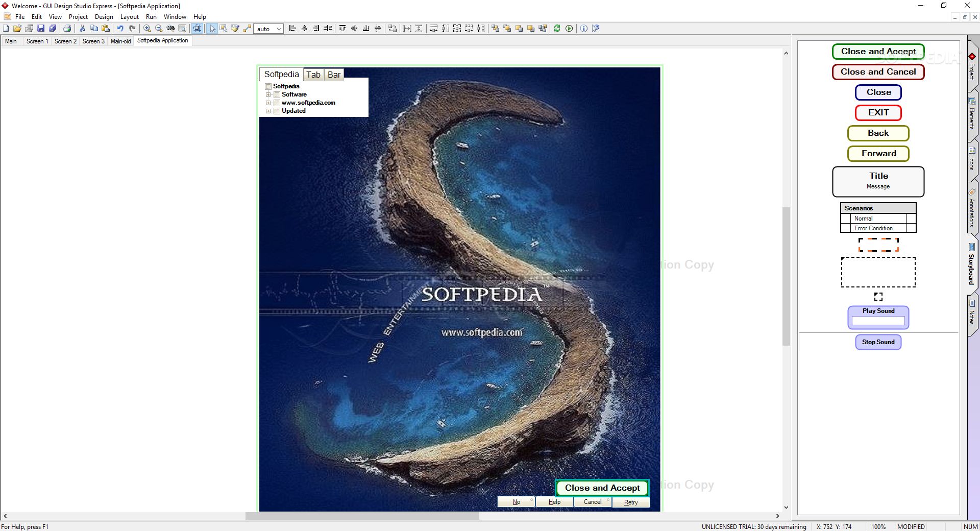Click the Save All toolbar icon
This screenshot has height=531, width=980.
point(53,29)
